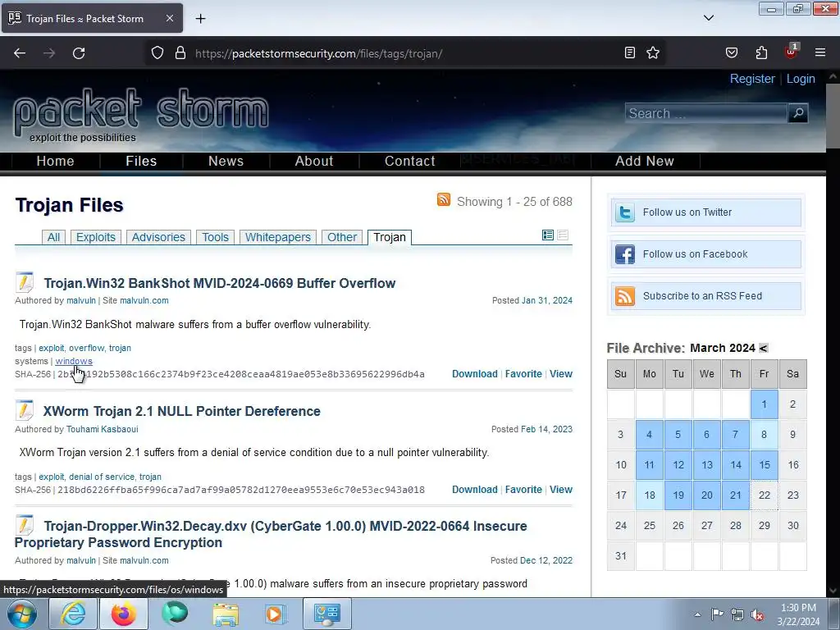Screen dimensions: 840x630
Task: Download the BankShot MVID-2024-0669 file
Action: (x=475, y=374)
